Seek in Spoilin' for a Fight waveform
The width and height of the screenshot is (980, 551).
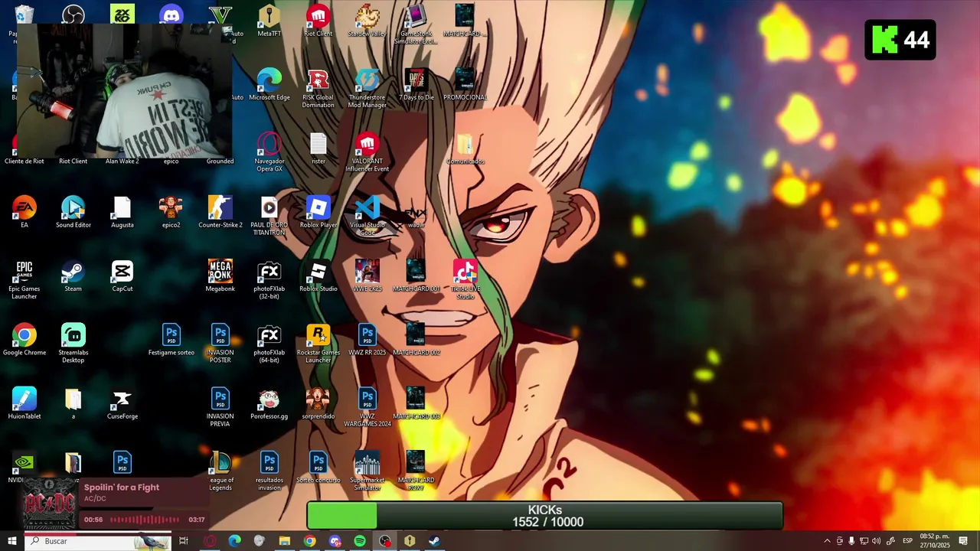[x=145, y=520]
